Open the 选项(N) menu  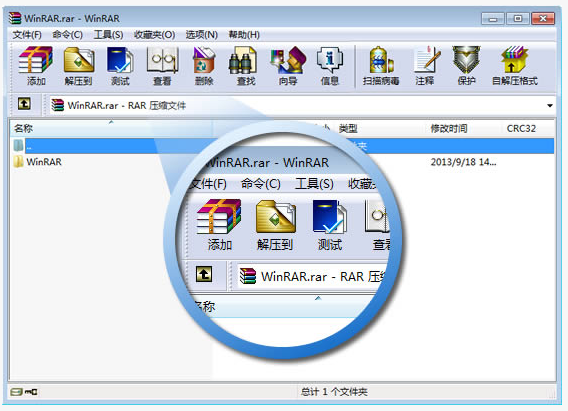[201, 35]
